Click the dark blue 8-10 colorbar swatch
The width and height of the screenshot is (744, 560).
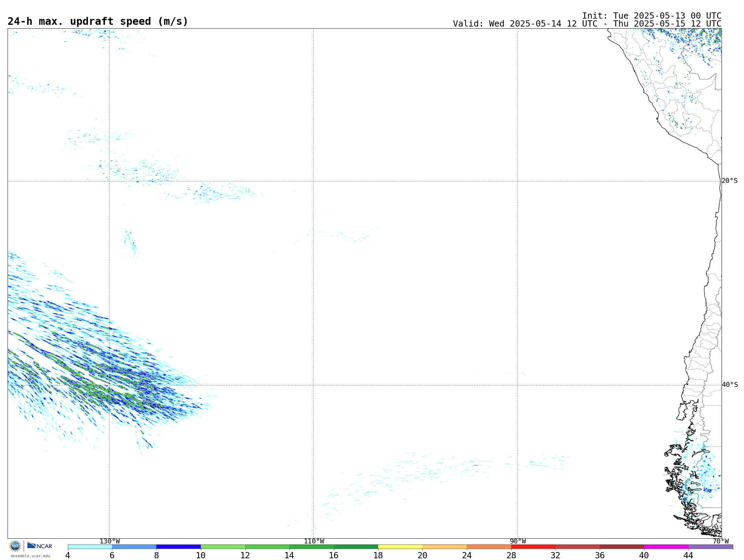(178, 547)
